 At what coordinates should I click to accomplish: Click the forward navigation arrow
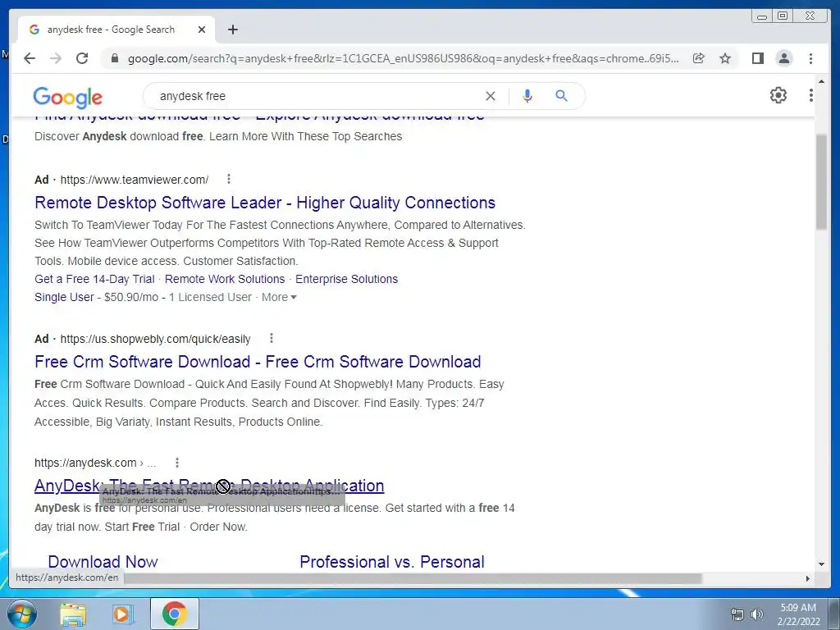(x=56, y=58)
